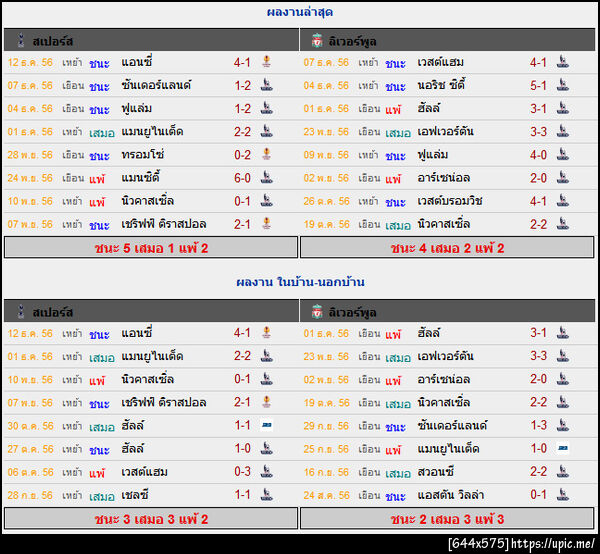Click the score "1-3"
The height and width of the screenshot is (554, 600).
coord(538,425)
